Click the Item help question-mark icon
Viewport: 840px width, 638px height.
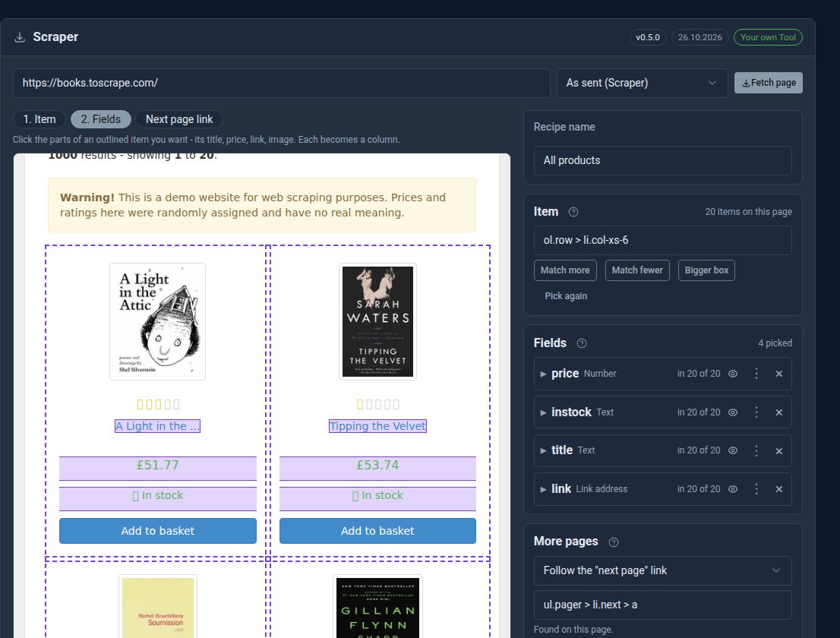pyautogui.click(x=573, y=212)
